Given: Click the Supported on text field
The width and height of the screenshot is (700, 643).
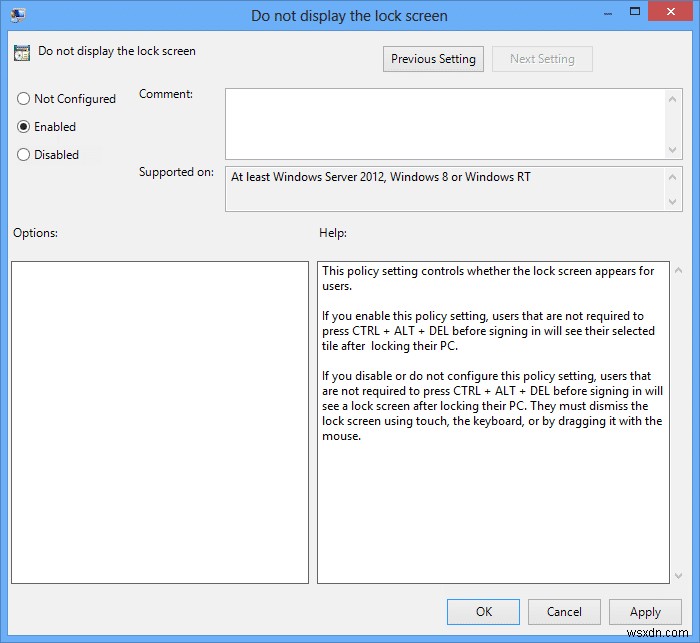Looking at the screenshot, I should click(445, 189).
